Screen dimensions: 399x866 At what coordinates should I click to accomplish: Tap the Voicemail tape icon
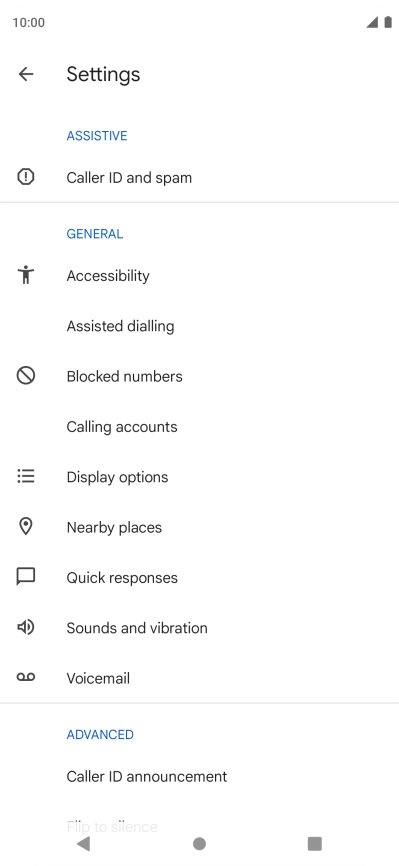(26, 677)
